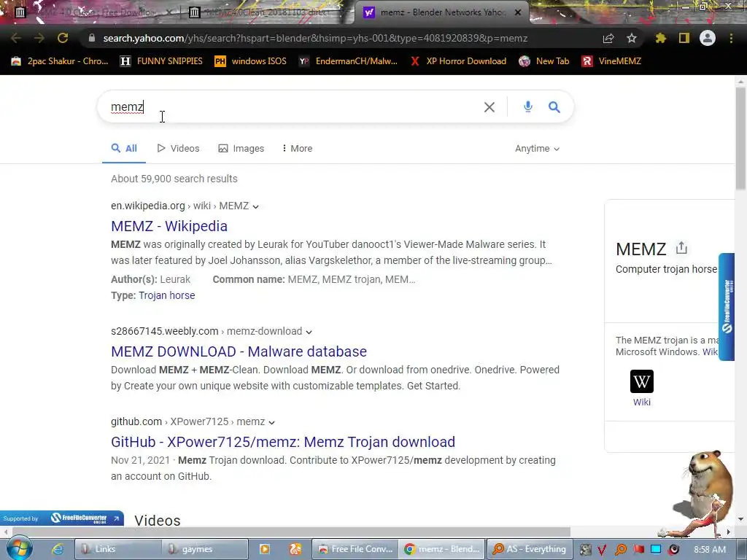Switch to Videos results tab

(178, 148)
